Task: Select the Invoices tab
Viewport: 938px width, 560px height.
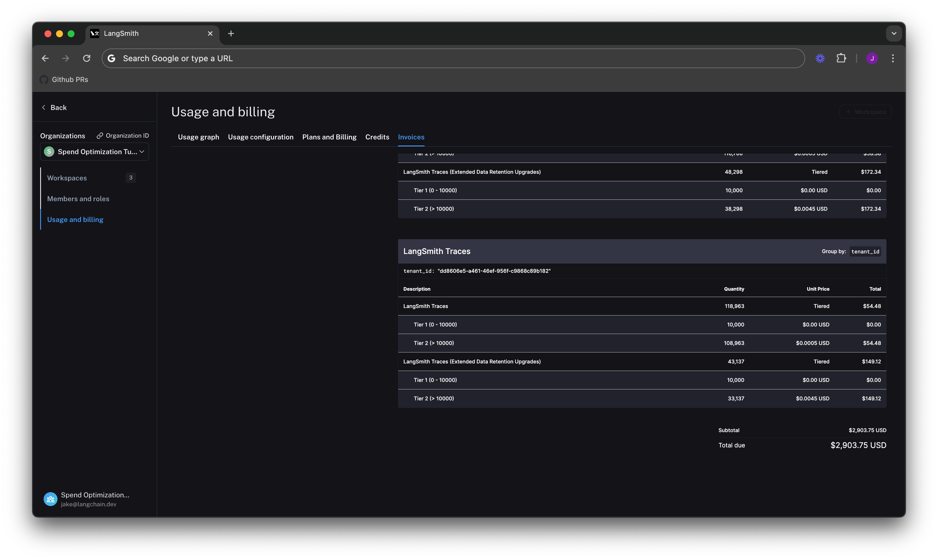Action: pos(411,137)
